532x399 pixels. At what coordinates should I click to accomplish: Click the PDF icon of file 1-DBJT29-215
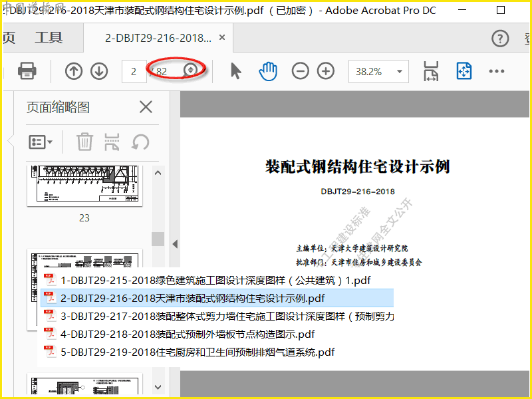[50, 280]
